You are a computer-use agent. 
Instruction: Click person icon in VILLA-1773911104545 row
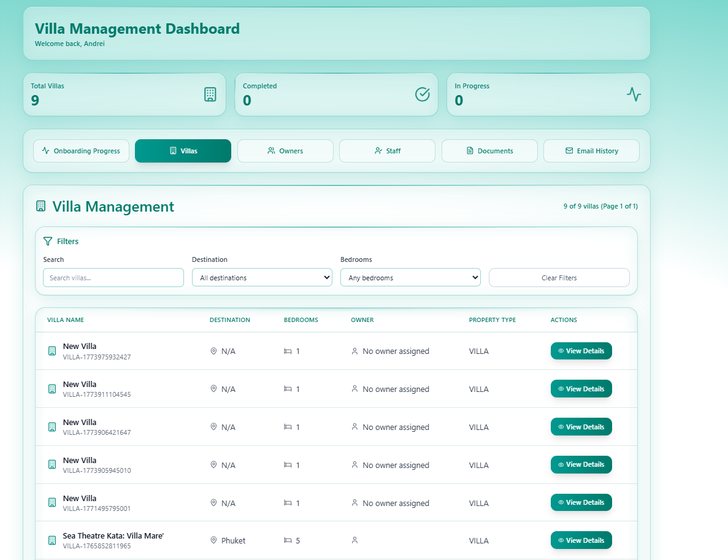click(354, 389)
